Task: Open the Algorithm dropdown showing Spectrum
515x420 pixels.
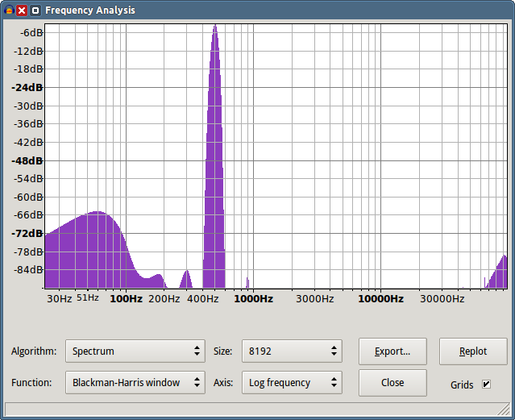Action: (135, 351)
